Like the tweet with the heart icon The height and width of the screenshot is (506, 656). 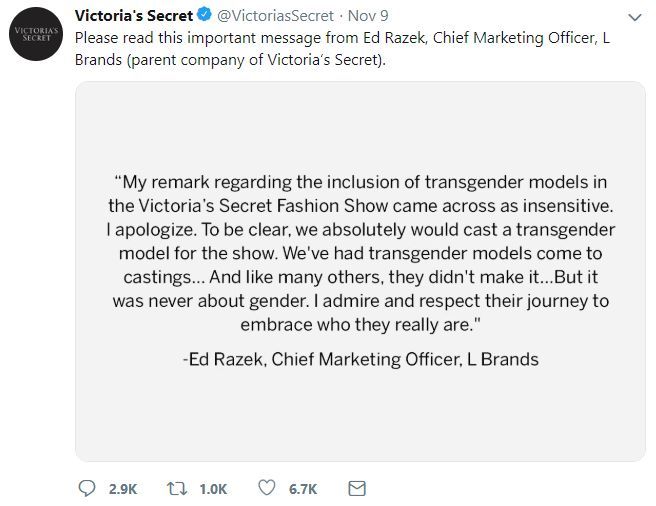[x=268, y=488]
